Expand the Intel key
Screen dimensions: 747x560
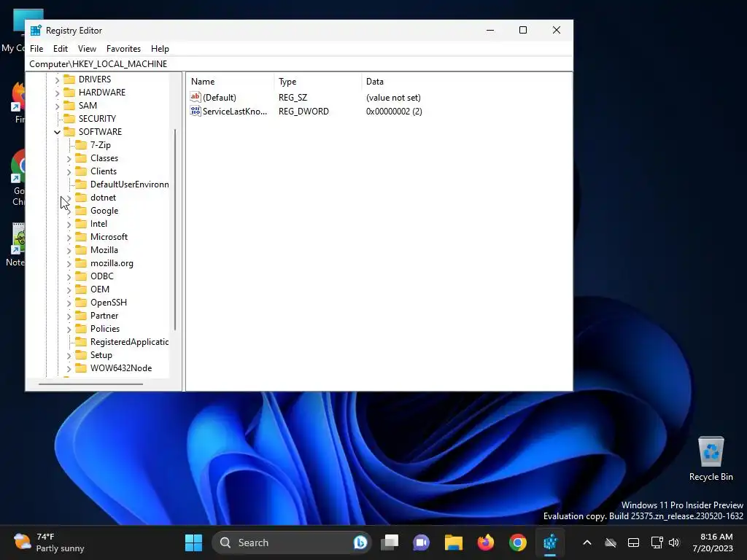[x=69, y=225]
